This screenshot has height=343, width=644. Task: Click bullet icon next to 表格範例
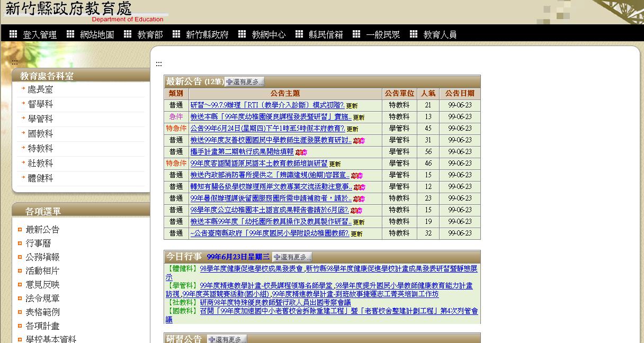(20, 312)
